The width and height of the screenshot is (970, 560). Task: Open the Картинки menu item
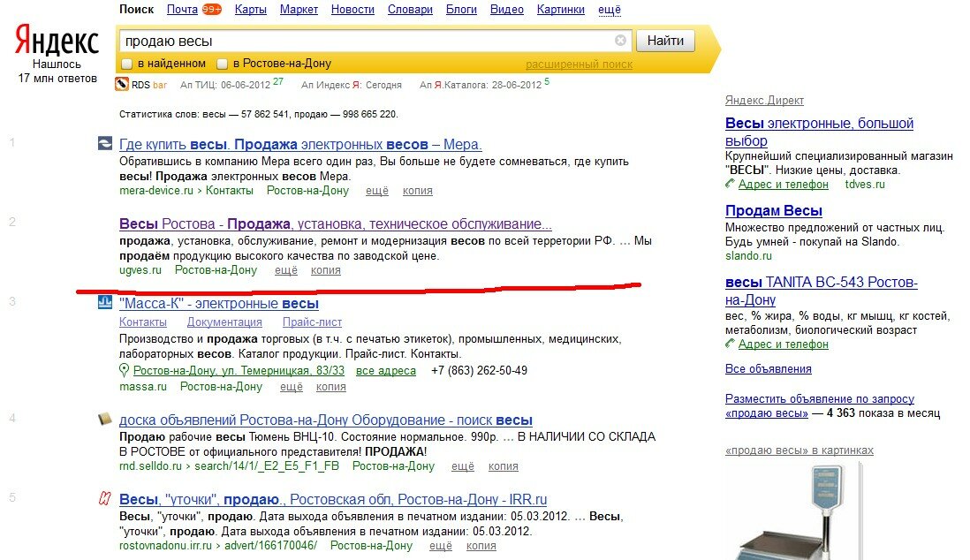click(x=560, y=10)
